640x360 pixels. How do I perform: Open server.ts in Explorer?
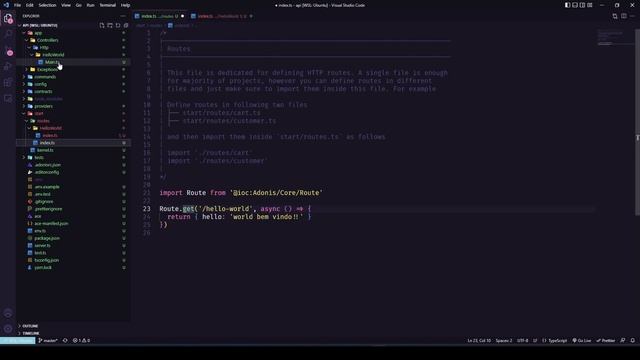42,245
